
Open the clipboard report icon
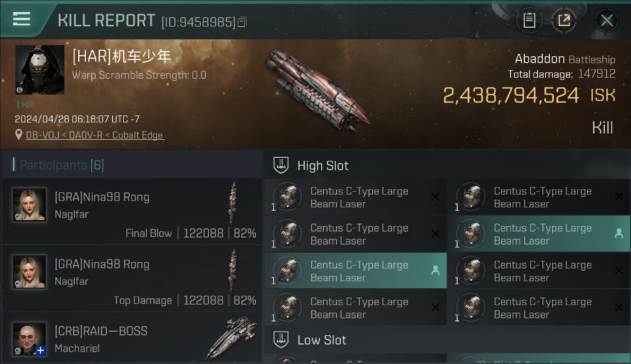pyautogui.click(x=529, y=20)
